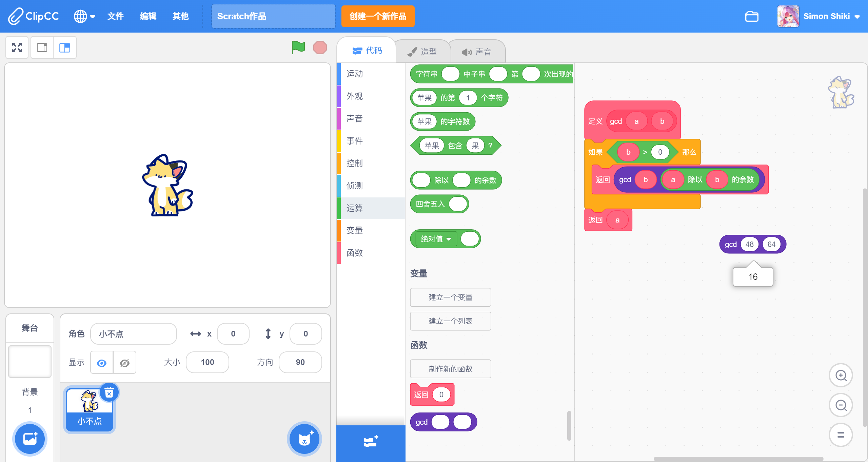The width and height of the screenshot is (868, 462).
Task: Click the workspace horizontal scrollbar
Action: pyautogui.click(x=738, y=459)
